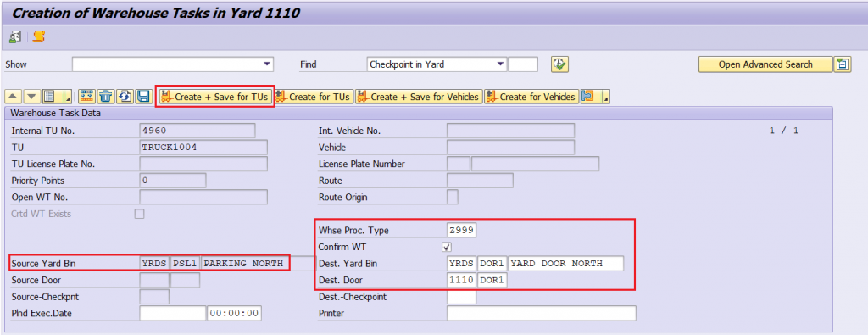
Task: Click icon beside Open Advanced Search
Action: click(x=843, y=64)
